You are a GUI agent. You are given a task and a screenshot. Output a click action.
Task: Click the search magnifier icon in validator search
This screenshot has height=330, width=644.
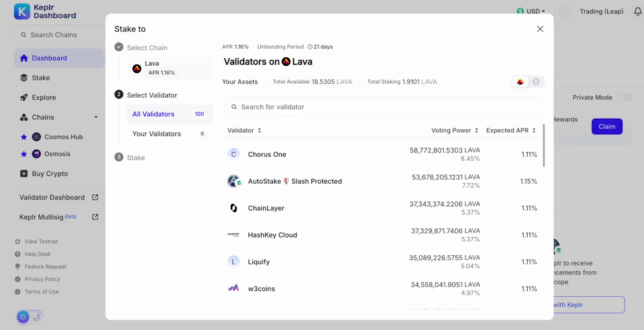[234, 107]
